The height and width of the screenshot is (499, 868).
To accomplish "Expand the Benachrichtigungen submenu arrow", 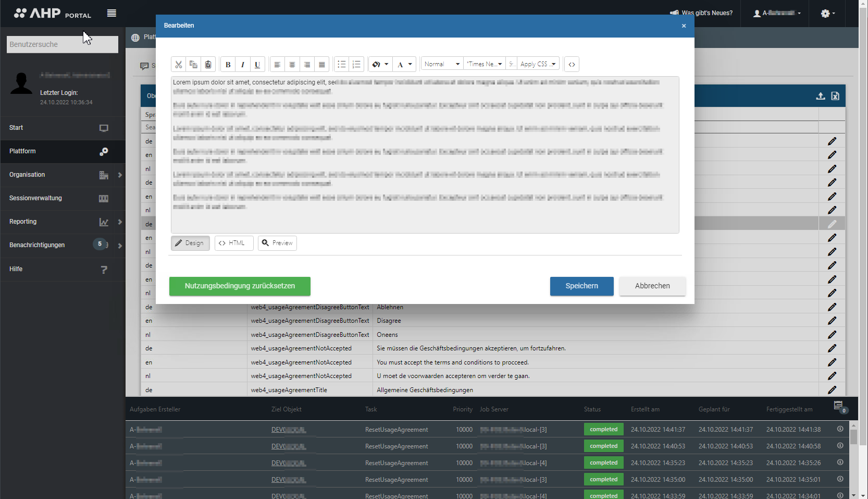I will pyautogui.click(x=120, y=246).
